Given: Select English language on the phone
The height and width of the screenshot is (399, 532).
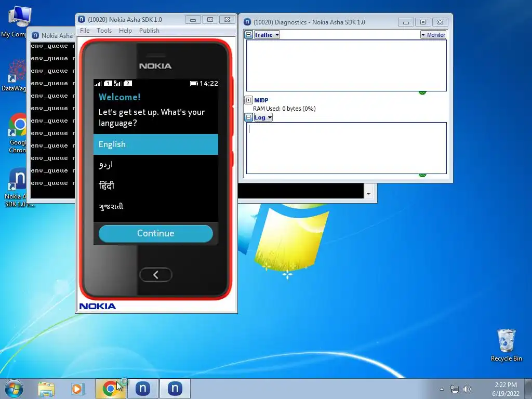Looking at the screenshot, I should (x=156, y=144).
